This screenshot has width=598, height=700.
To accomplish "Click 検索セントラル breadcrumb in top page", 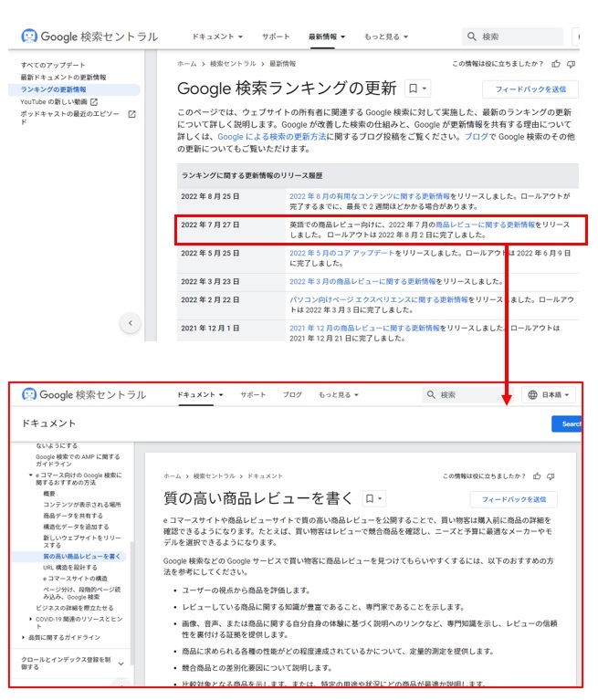I will [x=233, y=64].
